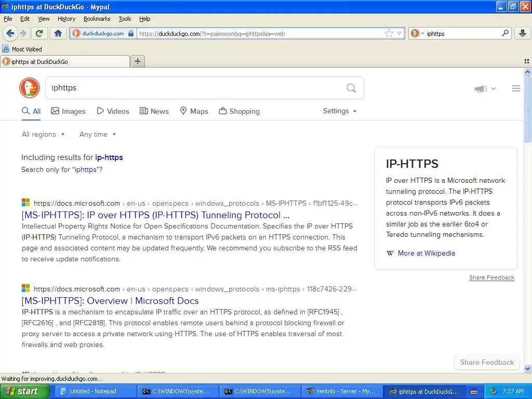Open the browser home page
The image size is (532, 399).
tap(58, 33)
